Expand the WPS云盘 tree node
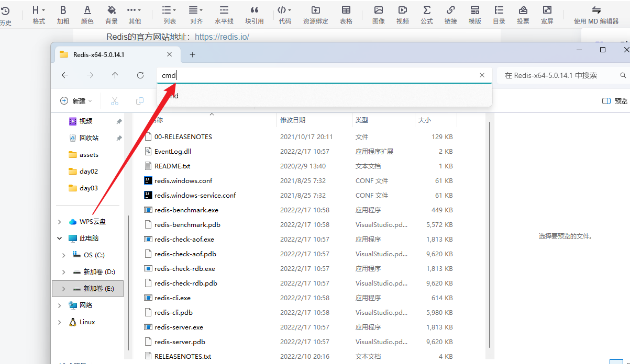The image size is (630, 364). point(60,222)
